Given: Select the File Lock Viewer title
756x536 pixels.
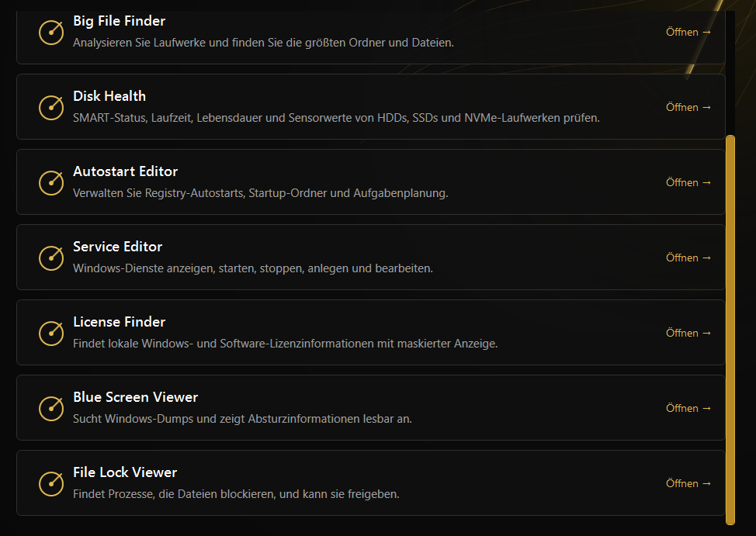Looking at the screenshot, I should click(125, 472).
